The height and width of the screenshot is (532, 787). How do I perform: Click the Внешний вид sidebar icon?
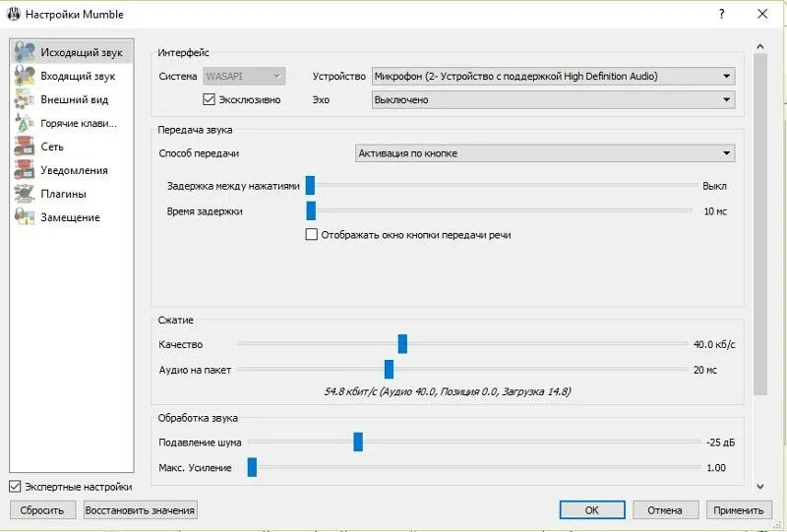pyautogui.click(x=24, y=99)
